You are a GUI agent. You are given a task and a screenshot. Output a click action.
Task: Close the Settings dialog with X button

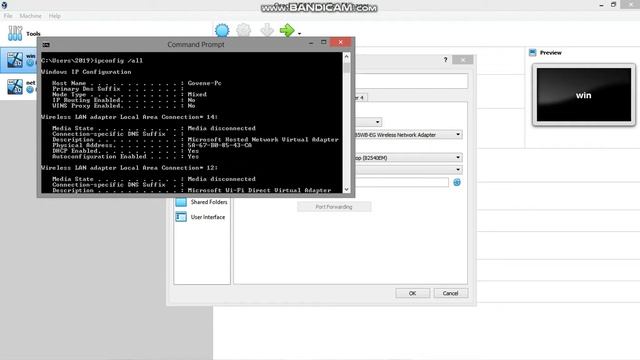(463, 60)
